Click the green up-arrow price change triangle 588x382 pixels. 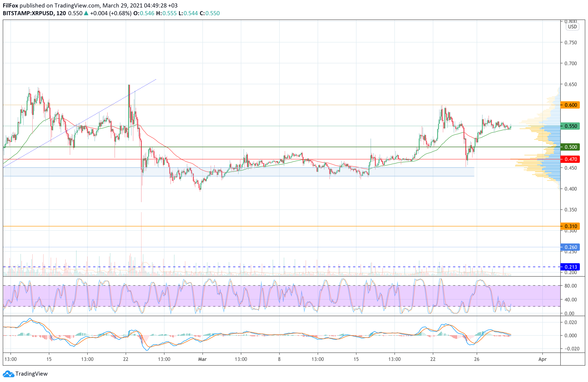[x=86, y=13]
